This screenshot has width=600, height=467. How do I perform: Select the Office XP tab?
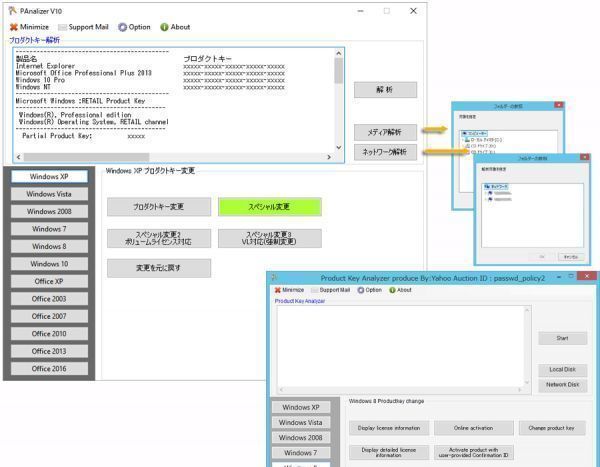(49, 281)
